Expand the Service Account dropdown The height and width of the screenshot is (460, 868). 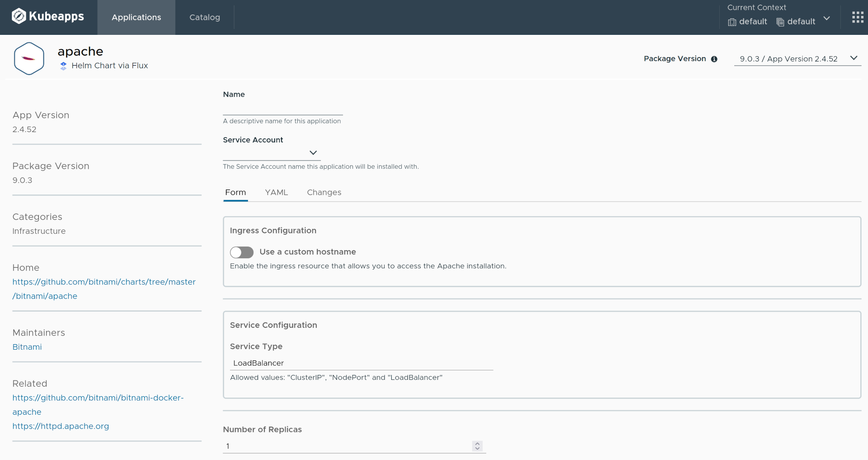tap(272, 153)
